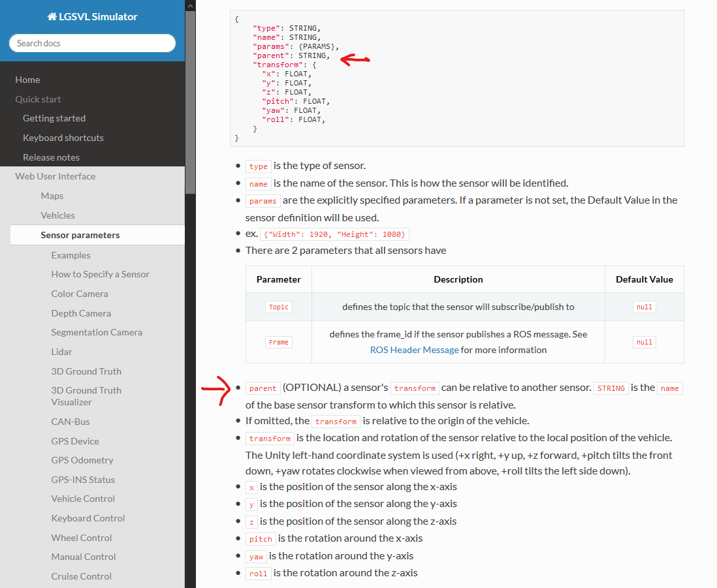The image size is (717, 588).
Task: Open Vehicles documentation page
Action: tap(57, 215)
